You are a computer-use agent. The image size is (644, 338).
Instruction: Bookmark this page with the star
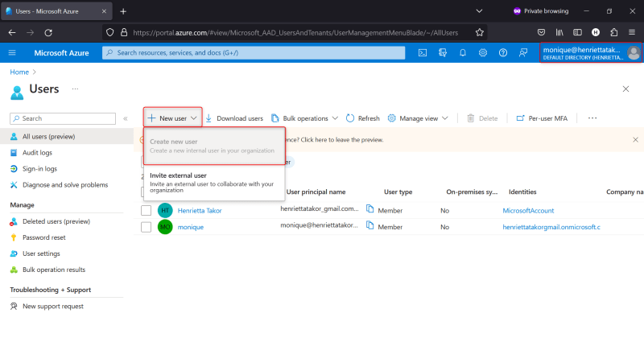479,32
